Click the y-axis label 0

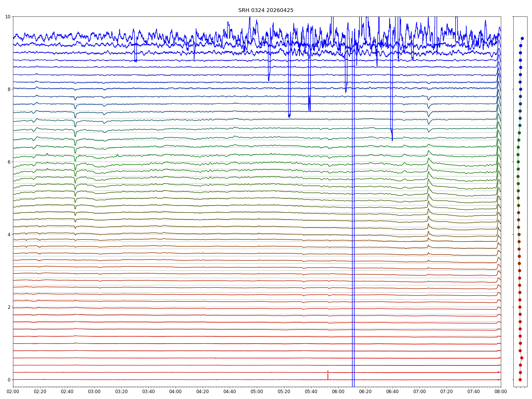(9, 380)
